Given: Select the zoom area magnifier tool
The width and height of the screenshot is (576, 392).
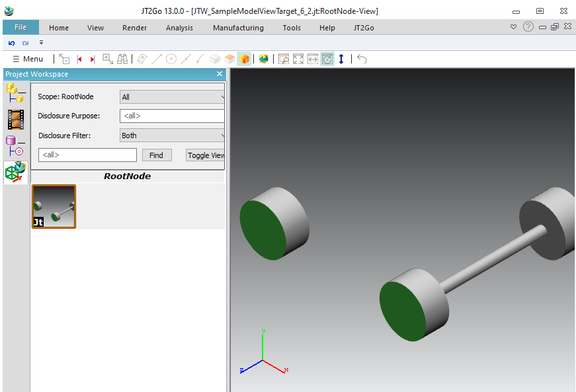Looking at the screenshot, I should (x=108, y=59).
